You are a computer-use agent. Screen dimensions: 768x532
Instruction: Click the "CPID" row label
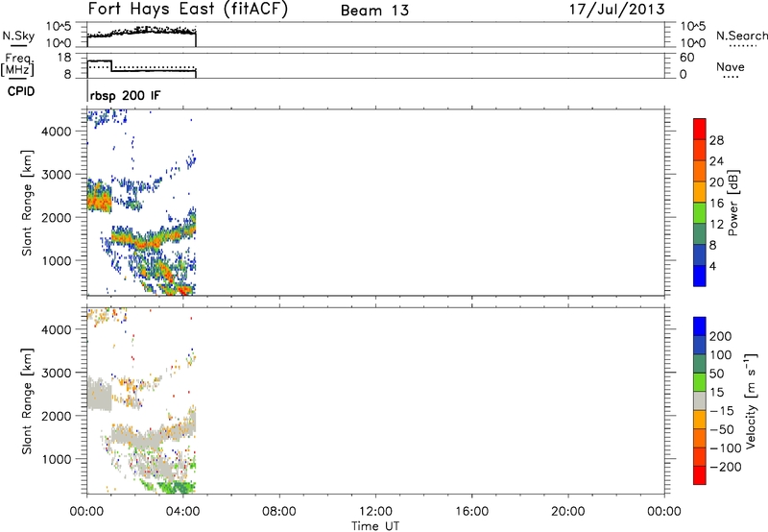21,91
